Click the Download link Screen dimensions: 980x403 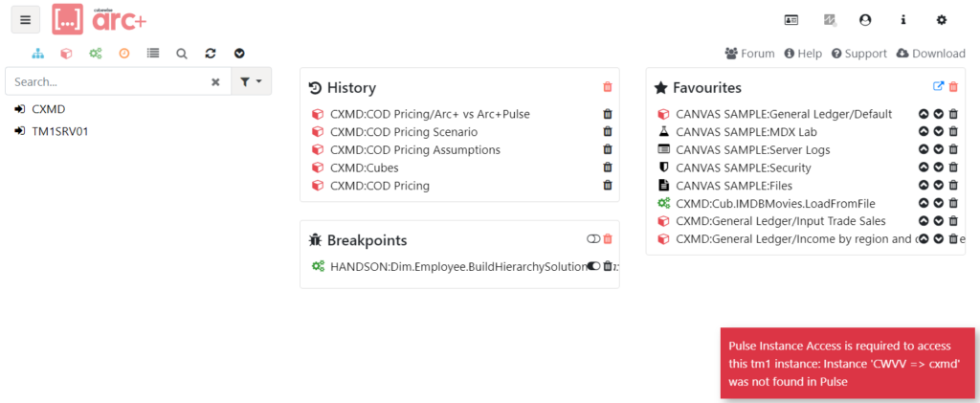[x=930, y=54]
